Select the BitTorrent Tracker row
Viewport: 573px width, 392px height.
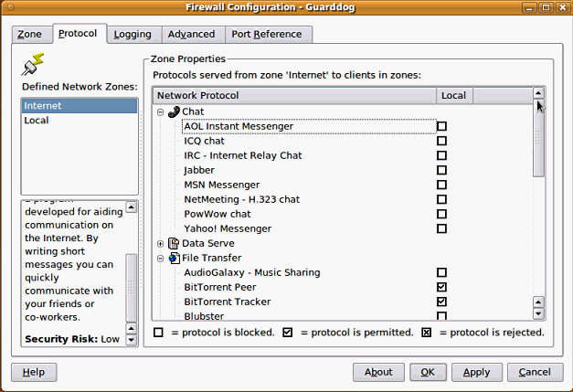309,302
